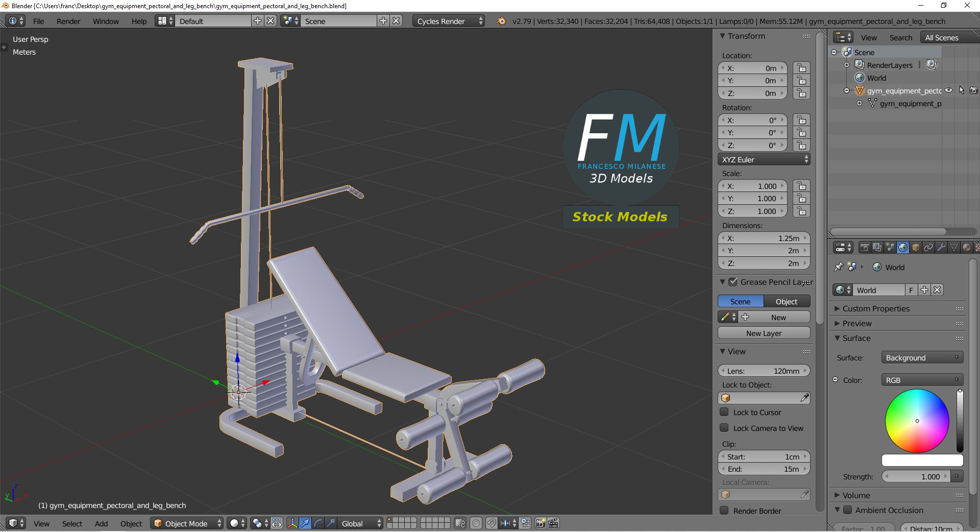The height and width of the screenshot is (532, 980).
Task: Toggle proportional editing circle icon
Action: [x=476, y=523]
